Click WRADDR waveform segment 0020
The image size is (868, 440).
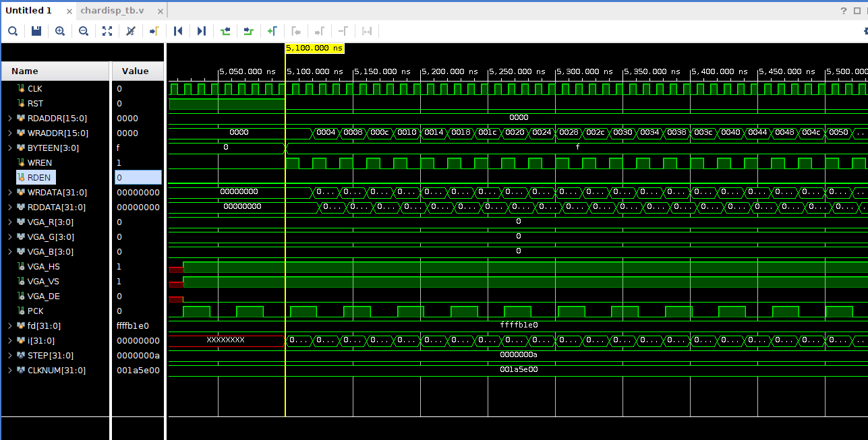pyautogui.click(x=515, y=133)
